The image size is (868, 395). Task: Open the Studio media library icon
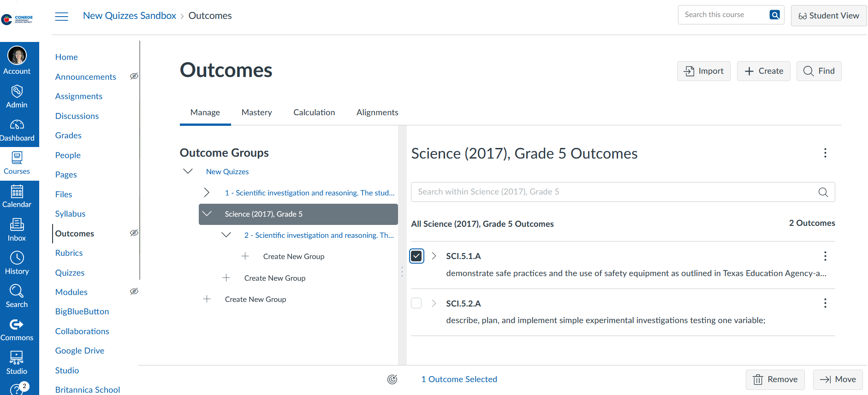pyautogui.click(x=17, y=363)
